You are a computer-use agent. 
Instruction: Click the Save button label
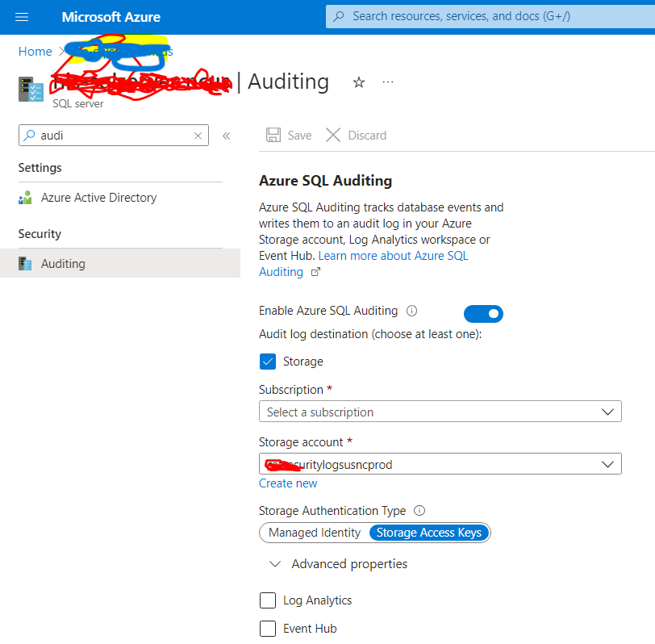pyautogui.click(x=299, y=136)
